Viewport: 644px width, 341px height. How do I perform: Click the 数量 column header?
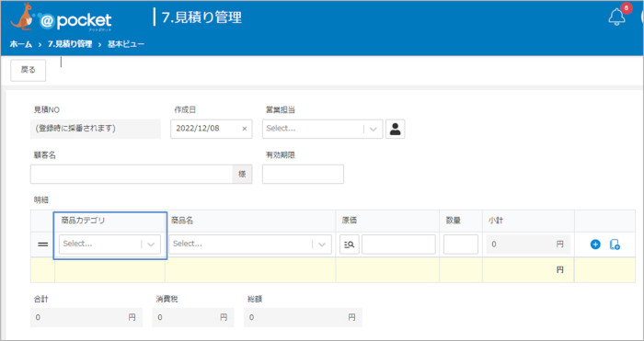pyautogui.click(x=453, y=221)
